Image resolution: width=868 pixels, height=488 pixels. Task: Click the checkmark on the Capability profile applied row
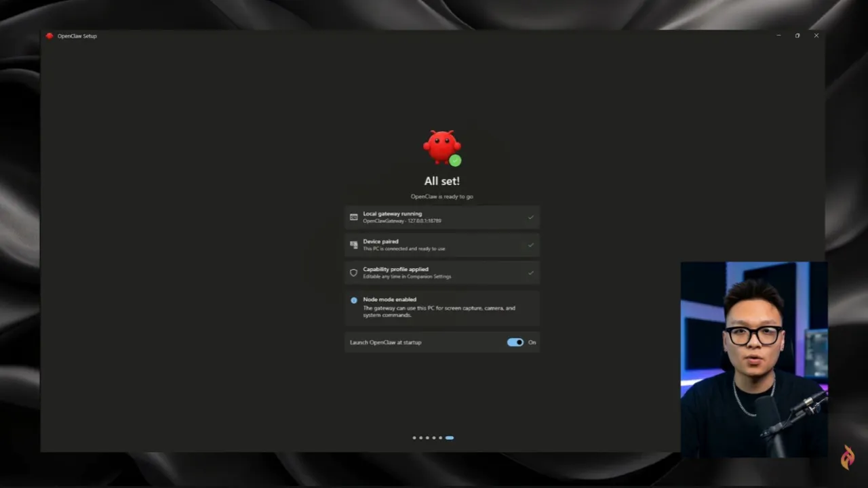(531, 272)
